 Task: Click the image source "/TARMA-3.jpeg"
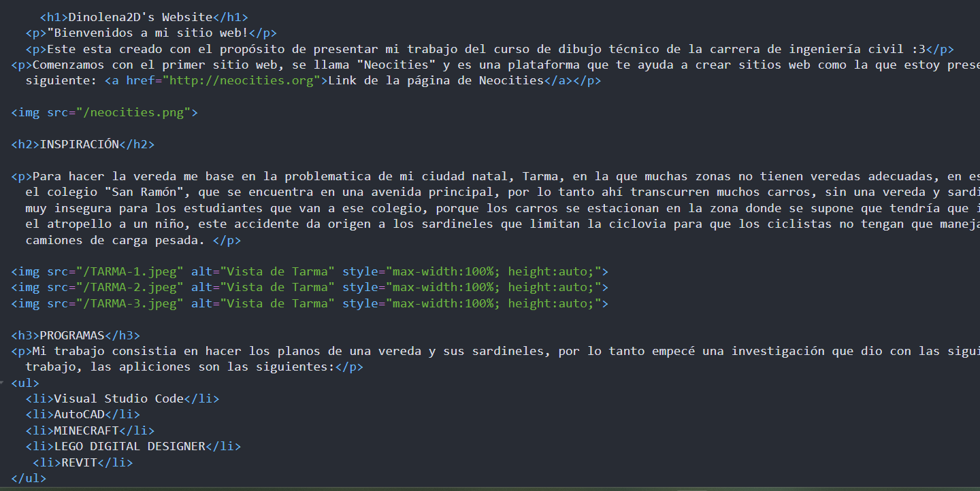129,303
